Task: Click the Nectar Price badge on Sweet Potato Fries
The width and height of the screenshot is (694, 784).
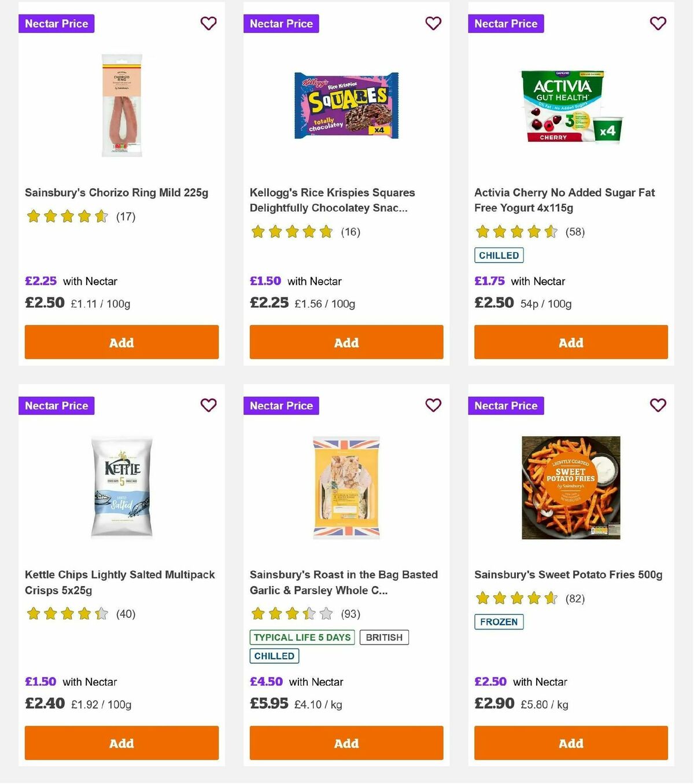Action: pyautogui.click(x=505, y=406)
